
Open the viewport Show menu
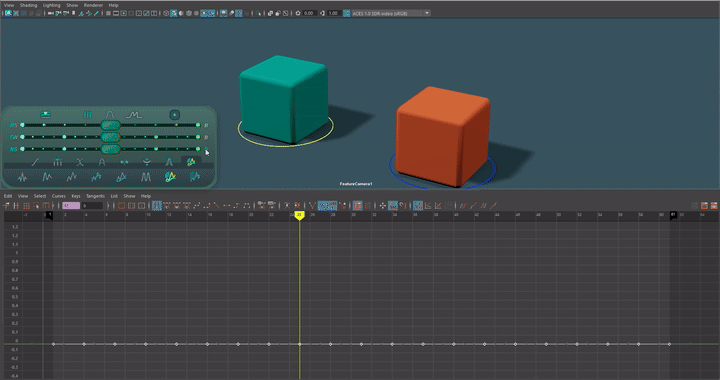pyautogui.click(x=72, y=5)
